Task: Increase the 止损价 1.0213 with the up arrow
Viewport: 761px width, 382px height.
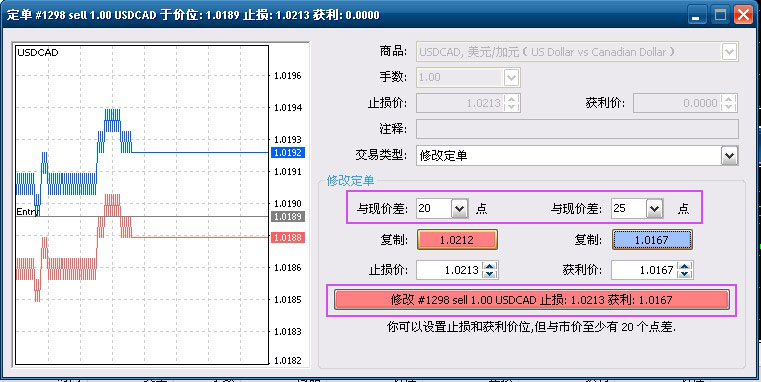Action: point(490,266)
